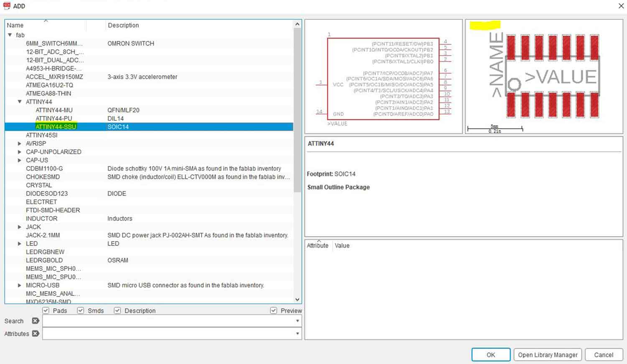Close the ADD dialog window
The width and height of the screenshot is (627, 364).
[621, 6]
